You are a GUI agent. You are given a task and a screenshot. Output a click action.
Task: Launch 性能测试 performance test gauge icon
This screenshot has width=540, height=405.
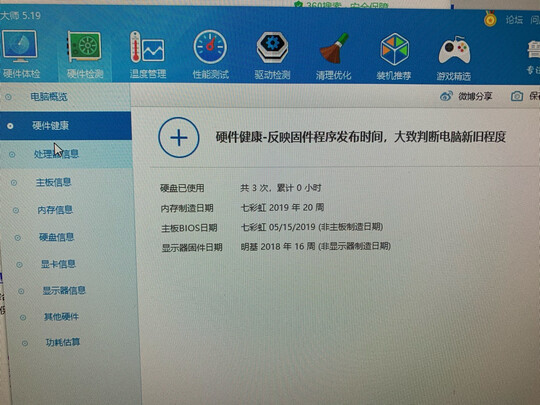[x=210, y=47]
